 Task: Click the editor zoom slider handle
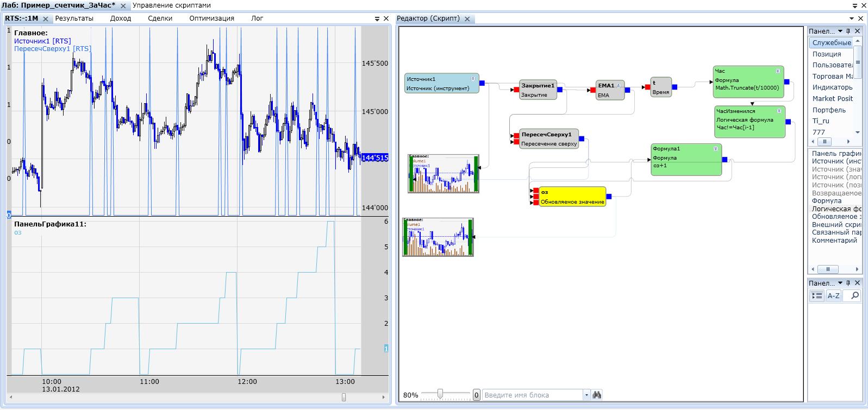440,394
